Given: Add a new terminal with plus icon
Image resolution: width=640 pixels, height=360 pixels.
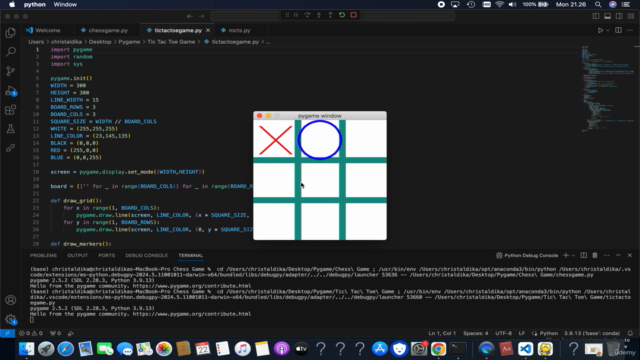Looking at the screenshot, I should 566,256.
